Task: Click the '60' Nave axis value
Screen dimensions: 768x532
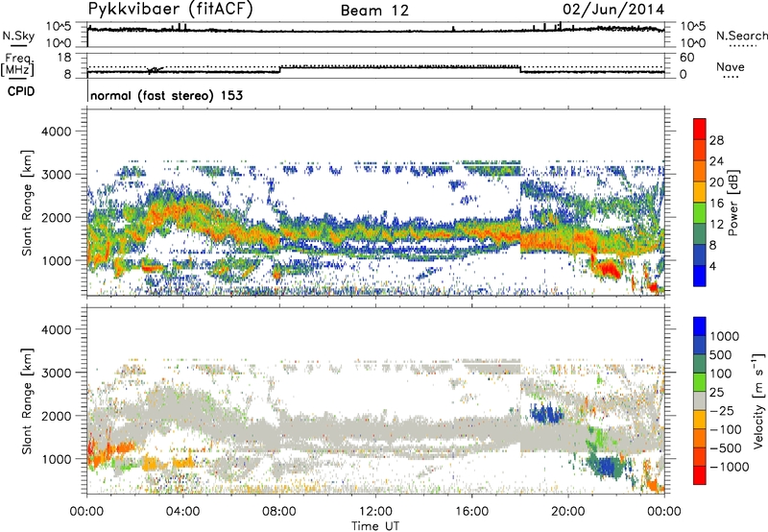Action: (x=686, y=58)
